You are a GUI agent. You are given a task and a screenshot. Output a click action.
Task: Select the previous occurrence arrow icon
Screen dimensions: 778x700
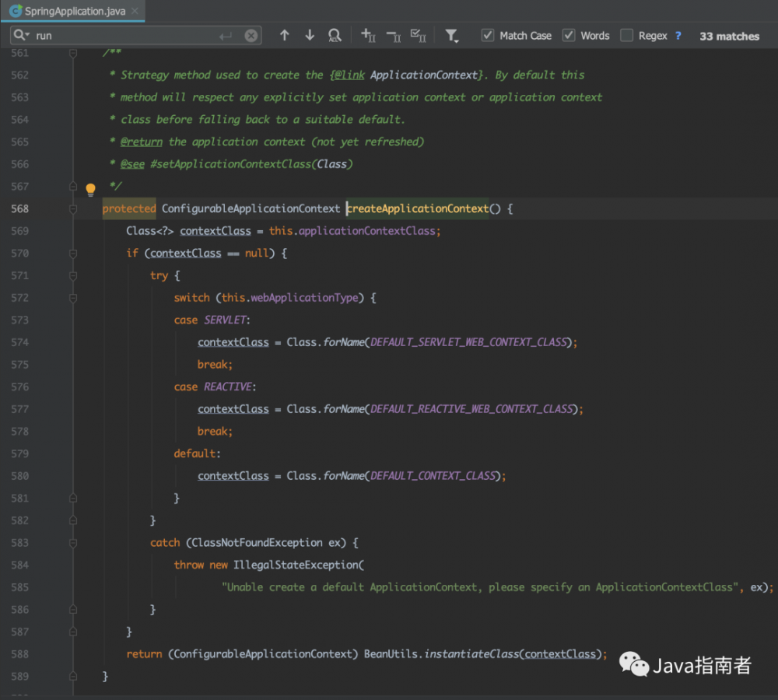click(x=286, y=35)
